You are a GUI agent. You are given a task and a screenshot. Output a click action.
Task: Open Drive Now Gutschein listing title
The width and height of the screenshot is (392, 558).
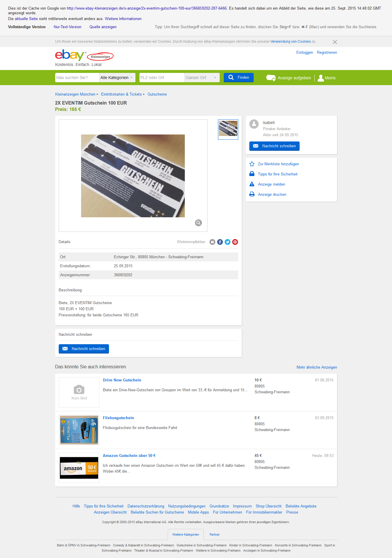pos(122,380)
